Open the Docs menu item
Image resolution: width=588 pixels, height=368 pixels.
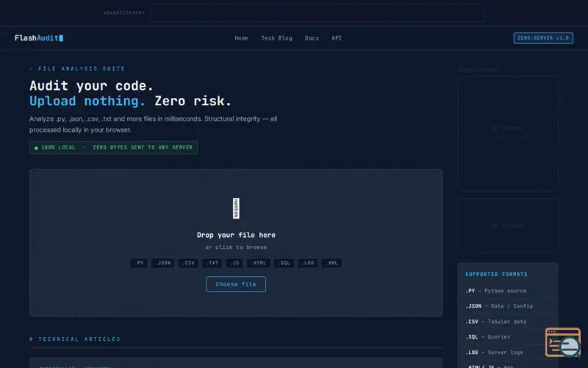click(312, 38)
